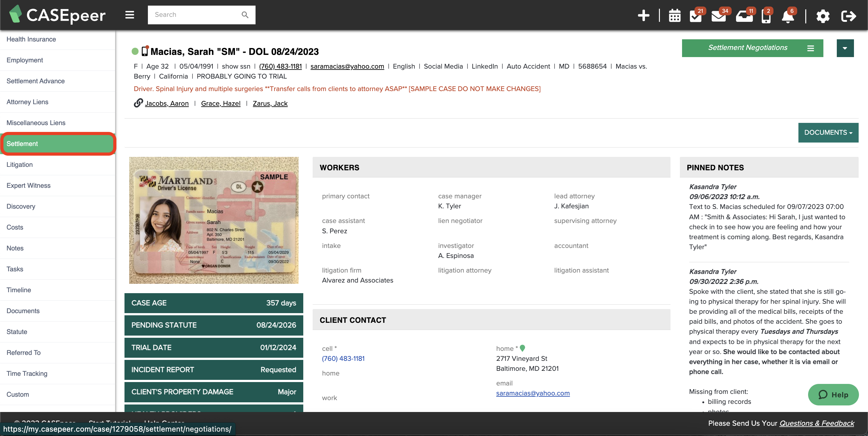Click lead attorney J. Kafesjian
Image resolution: width=868 pixels, height=436 pixels.
[572, 206]
